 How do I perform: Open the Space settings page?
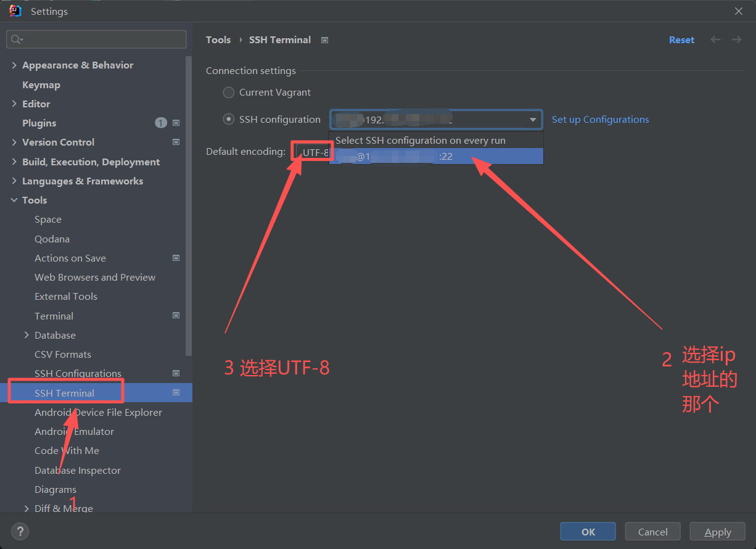[48, 219]
